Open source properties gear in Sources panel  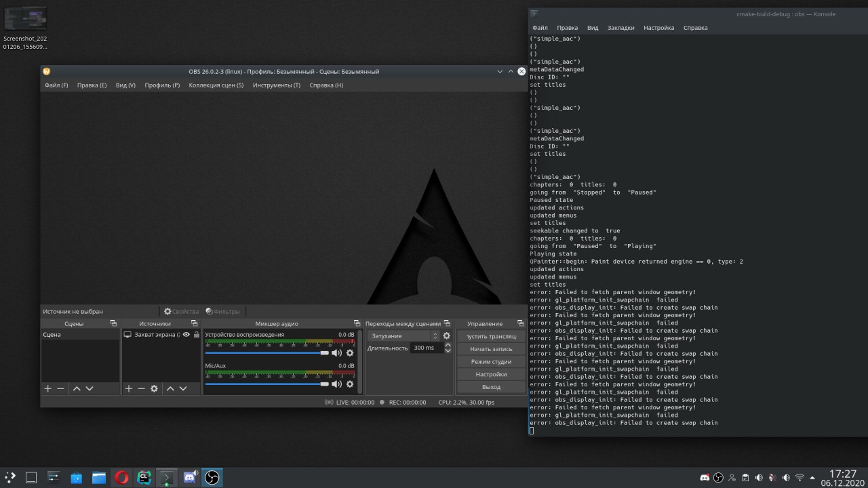pos(154,388)
